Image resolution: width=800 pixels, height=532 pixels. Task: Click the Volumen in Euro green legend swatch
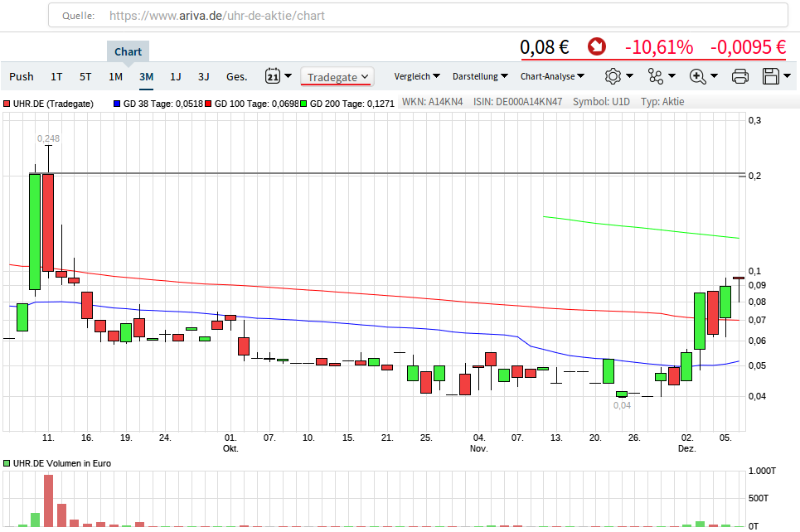pos(7,463)
